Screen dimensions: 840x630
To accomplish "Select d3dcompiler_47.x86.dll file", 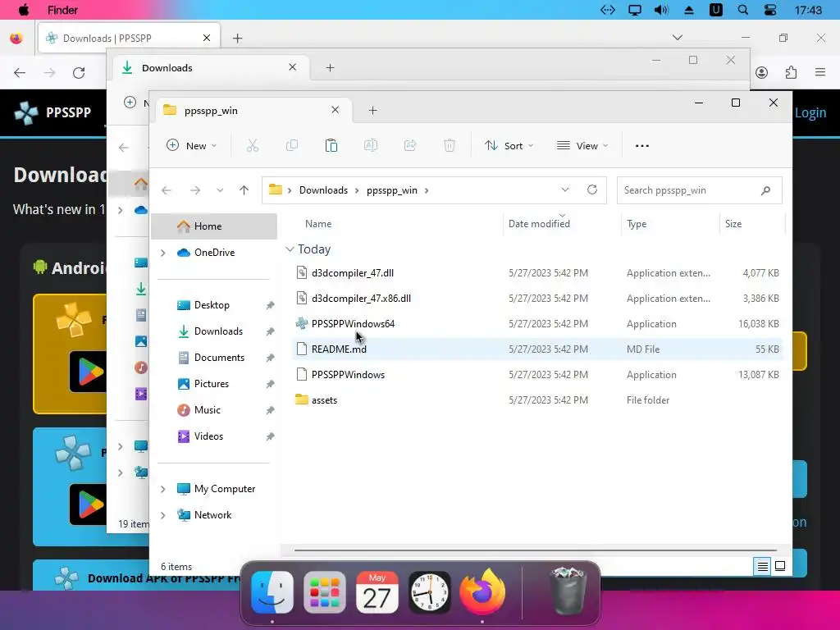I will point(537,299).
